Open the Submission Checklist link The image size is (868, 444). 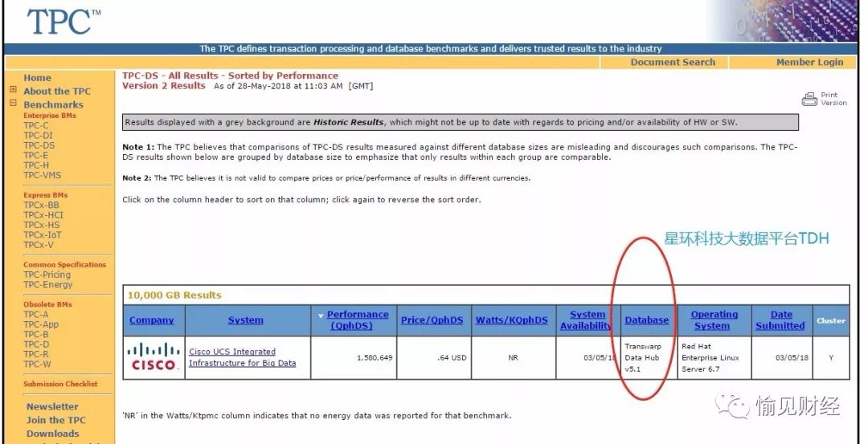[x=60, y=384]
